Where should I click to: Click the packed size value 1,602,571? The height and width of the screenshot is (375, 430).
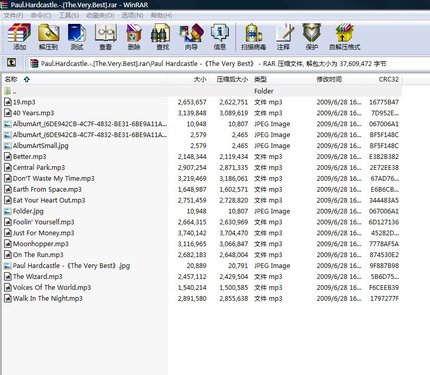click(x=234, y=189)
